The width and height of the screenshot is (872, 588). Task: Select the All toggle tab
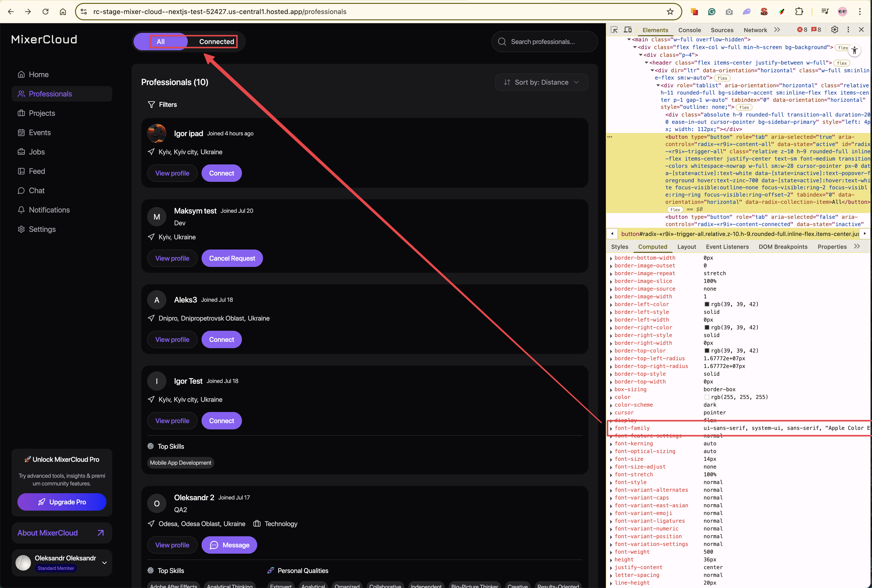coord(161,42)
